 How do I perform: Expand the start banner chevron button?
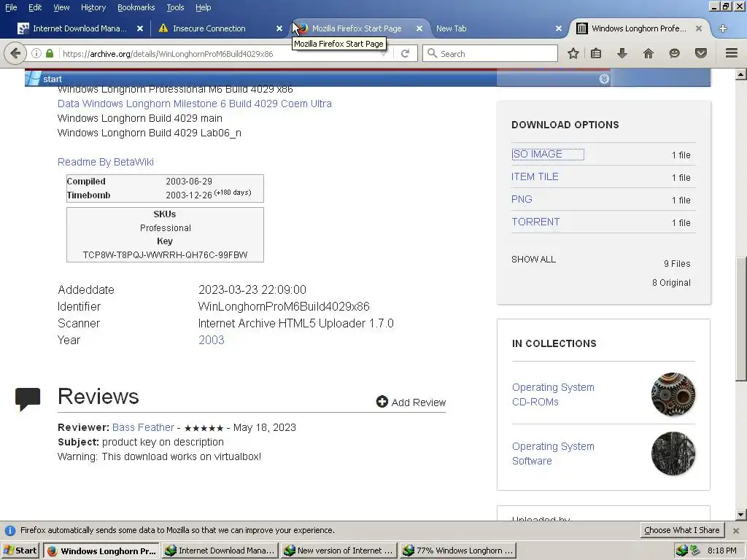pyautogui.click(x=604, y=79)
